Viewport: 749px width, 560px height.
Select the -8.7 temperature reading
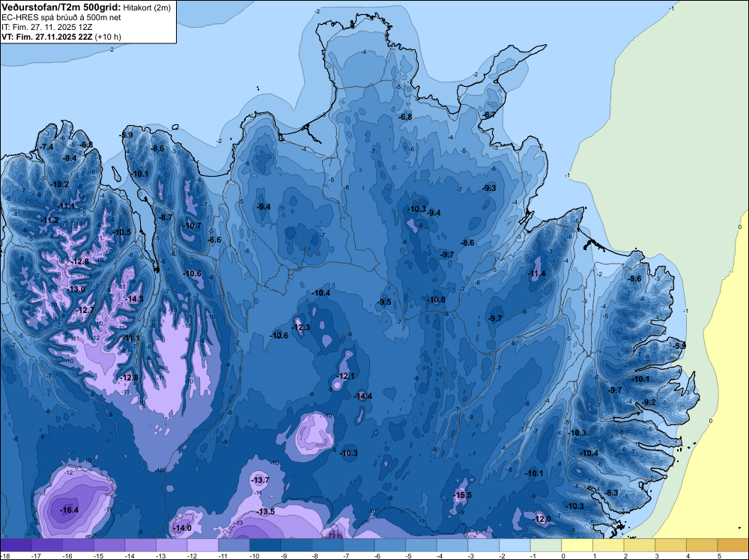coord(166,217)
